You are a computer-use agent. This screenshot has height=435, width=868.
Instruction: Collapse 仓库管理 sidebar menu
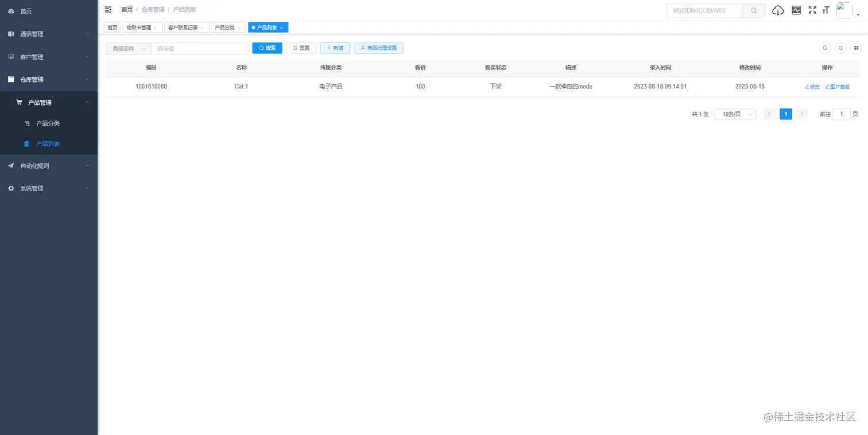click(x=49, y=79)
